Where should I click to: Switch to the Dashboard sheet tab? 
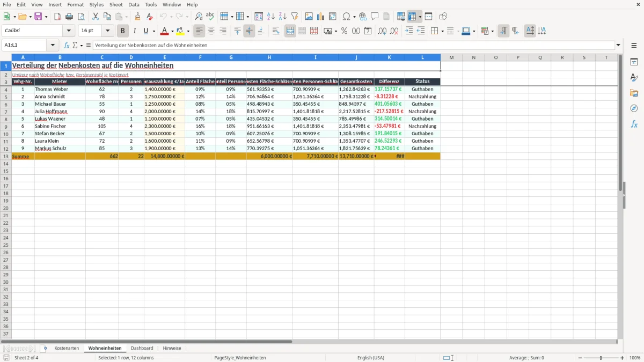(142, 348)
